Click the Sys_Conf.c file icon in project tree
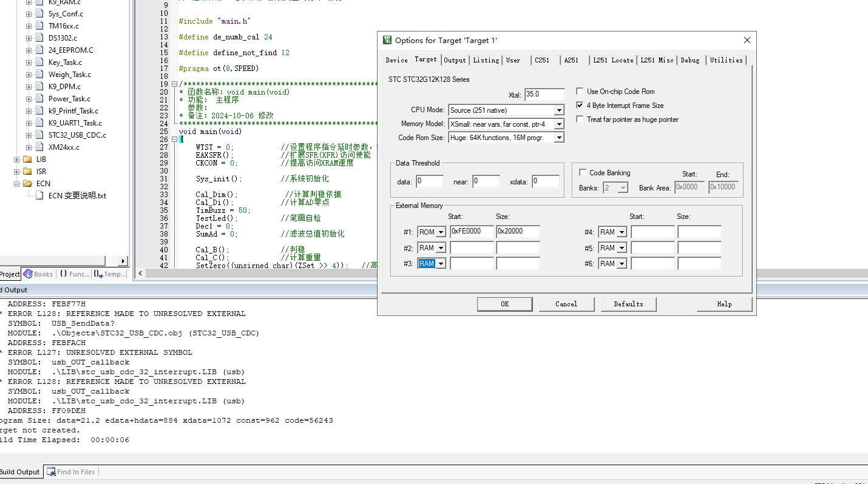Image resolution: width=868 pixels, height=484 pixels. tap(39, 13)
